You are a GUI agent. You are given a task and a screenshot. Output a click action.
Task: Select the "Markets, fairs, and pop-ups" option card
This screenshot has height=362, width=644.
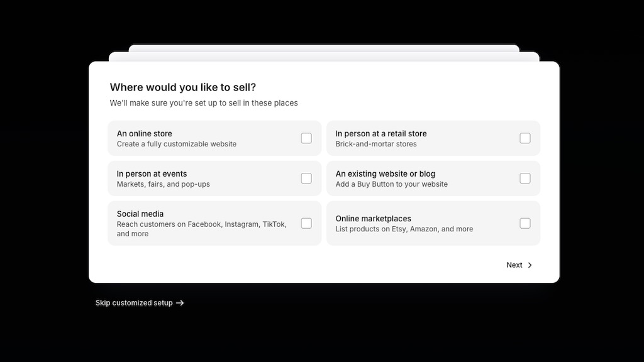click(x=201, y=178)
